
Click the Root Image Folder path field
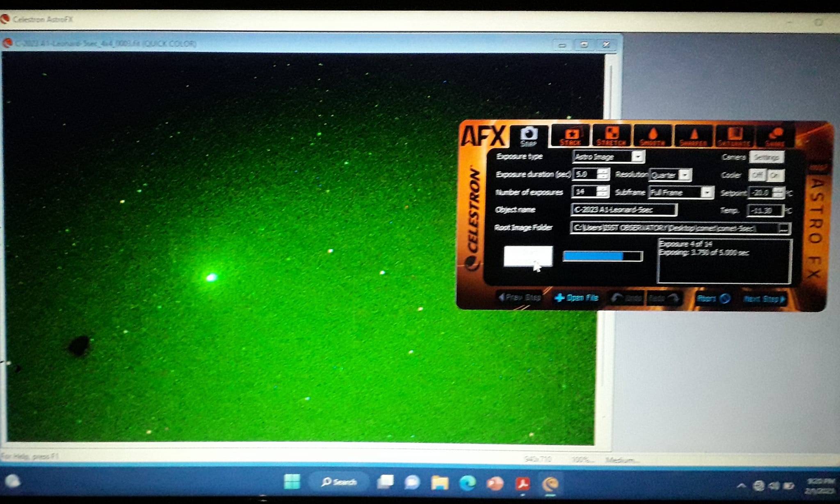pyautogui.click(x=675, y=228)
